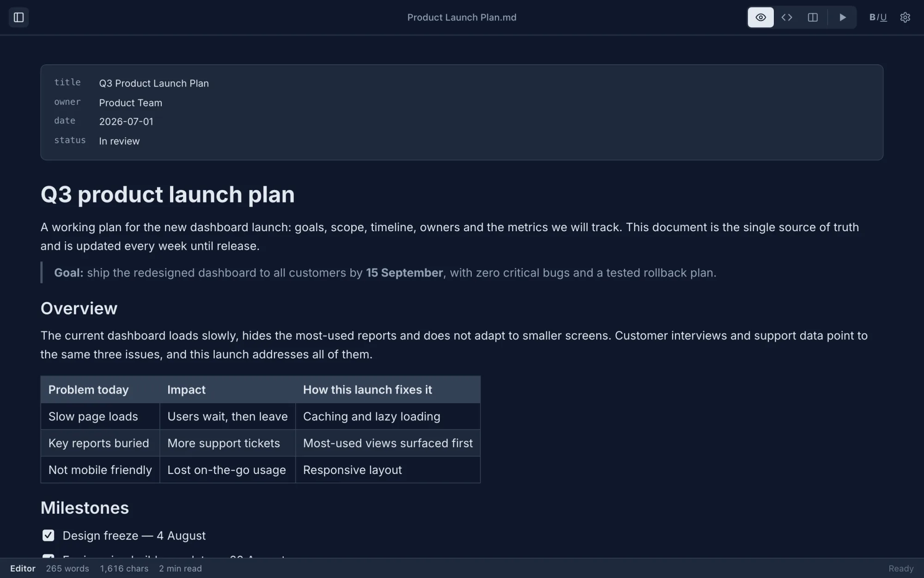Click the Editor label in status bar
This screenshot has height=578, width=924.
pos(23,568)
